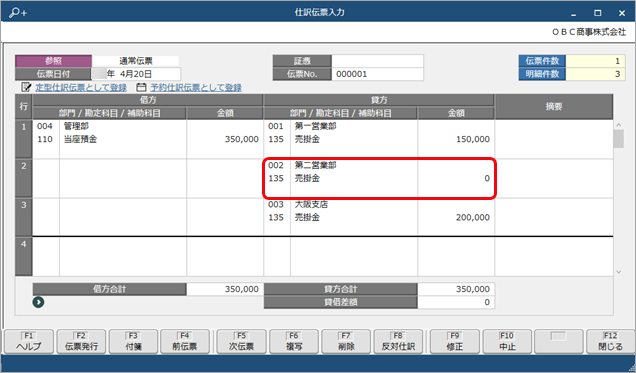Click the 摘要 column header

[554, 107]
